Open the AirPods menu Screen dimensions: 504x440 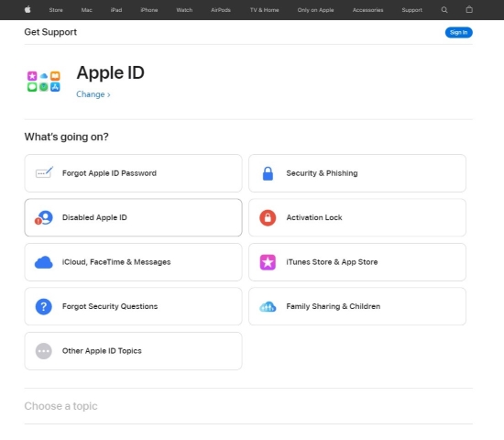(221, 10)
